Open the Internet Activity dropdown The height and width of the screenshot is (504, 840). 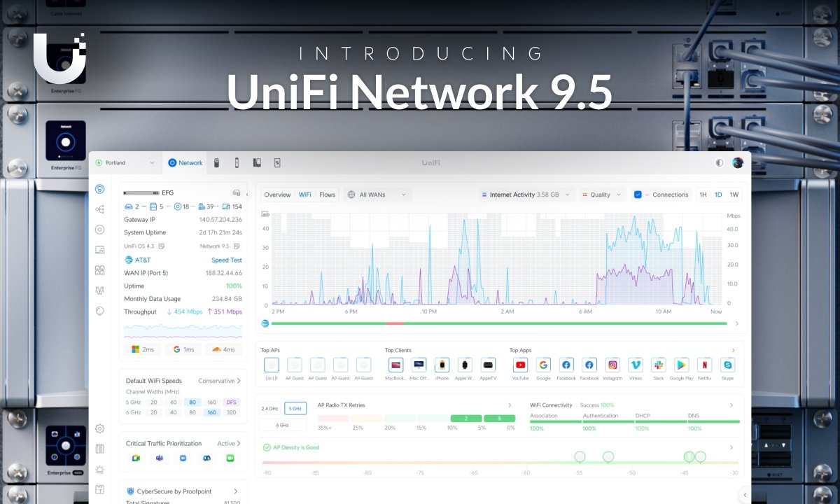pos(528,195)
